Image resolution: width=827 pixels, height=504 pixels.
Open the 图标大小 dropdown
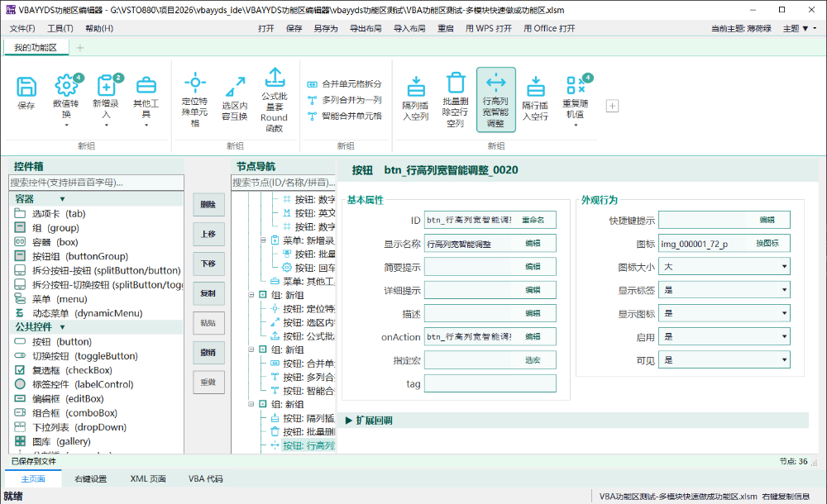pos(784,267)
